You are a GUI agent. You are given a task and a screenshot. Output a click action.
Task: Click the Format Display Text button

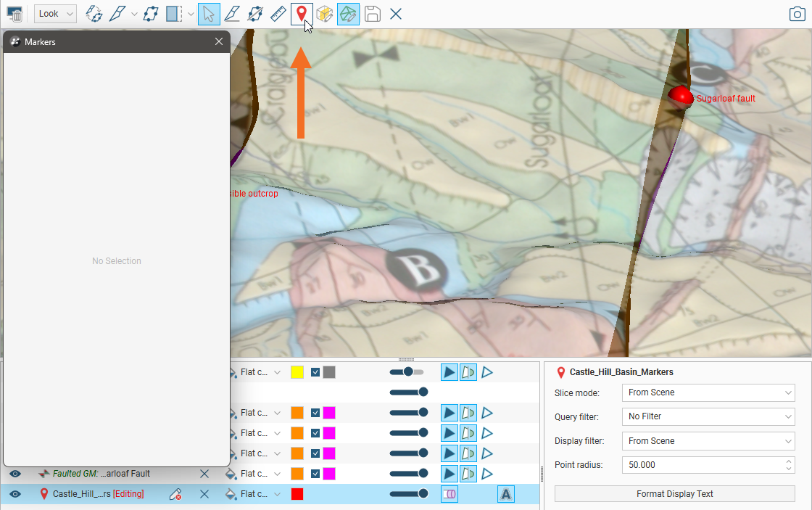tap(674, 494)
